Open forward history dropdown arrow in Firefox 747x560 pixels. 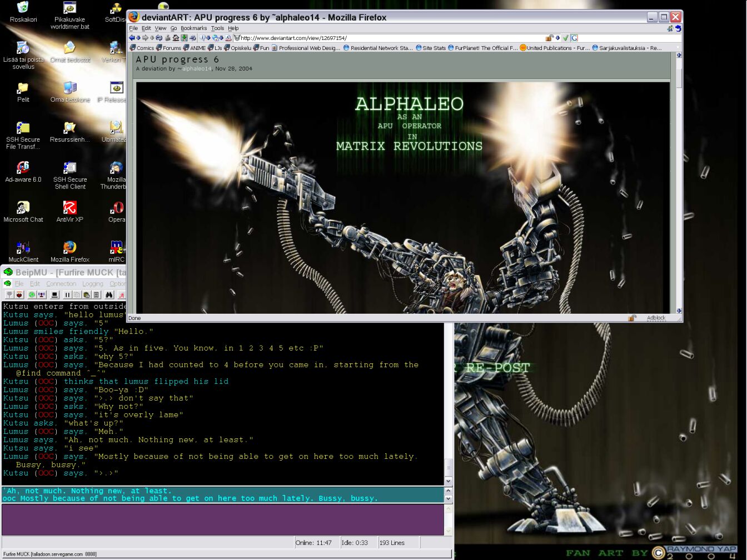point(152,38)
